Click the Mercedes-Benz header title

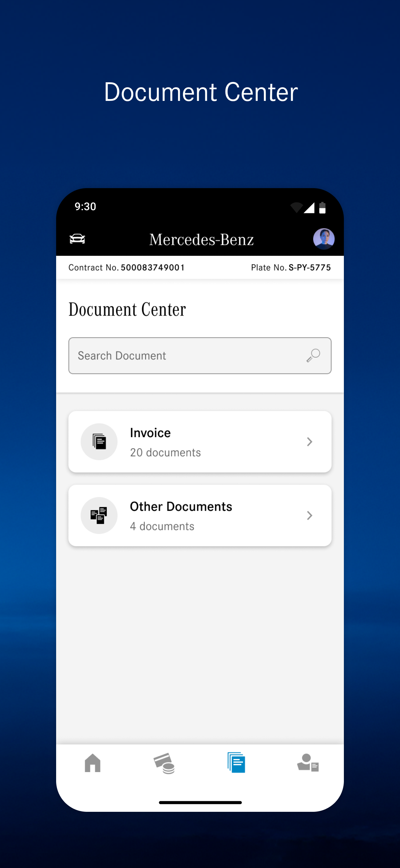point(201,240)
